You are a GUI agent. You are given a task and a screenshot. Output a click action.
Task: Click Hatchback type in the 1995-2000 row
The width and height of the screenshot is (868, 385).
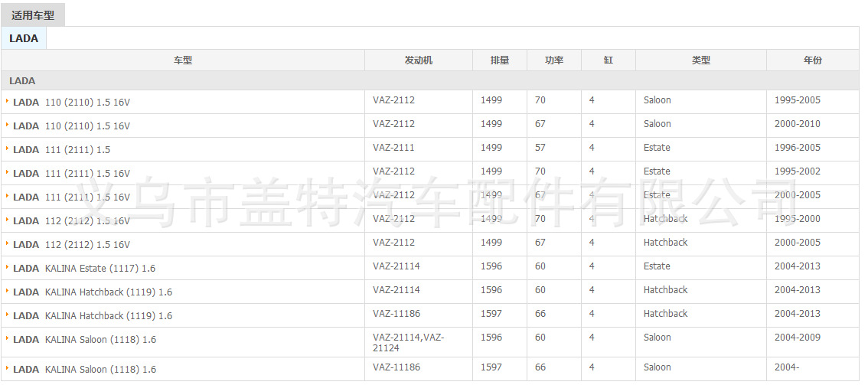click(x=665, y=218)
